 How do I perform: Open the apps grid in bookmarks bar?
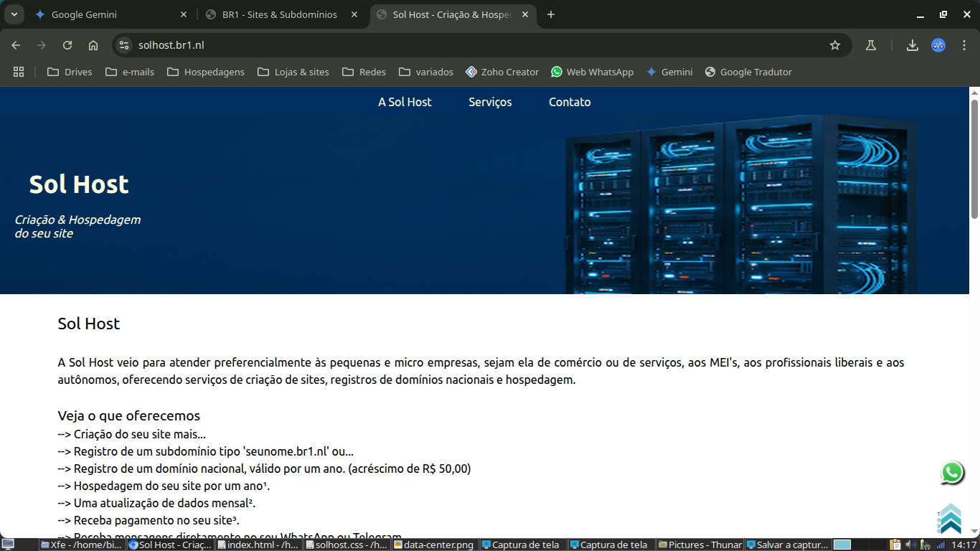[x=19, y=72]
